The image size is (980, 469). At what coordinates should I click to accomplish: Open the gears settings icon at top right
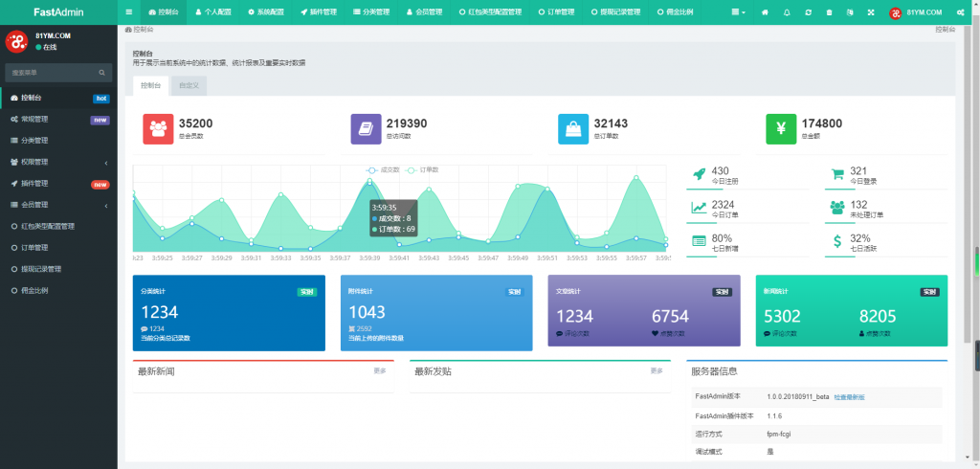(960, 11)
